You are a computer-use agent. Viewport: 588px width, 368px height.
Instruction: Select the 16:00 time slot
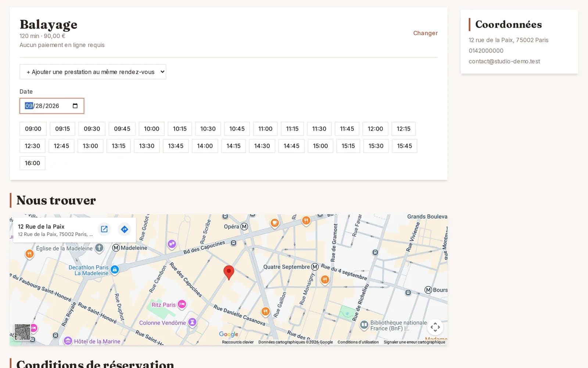point(32,163)
